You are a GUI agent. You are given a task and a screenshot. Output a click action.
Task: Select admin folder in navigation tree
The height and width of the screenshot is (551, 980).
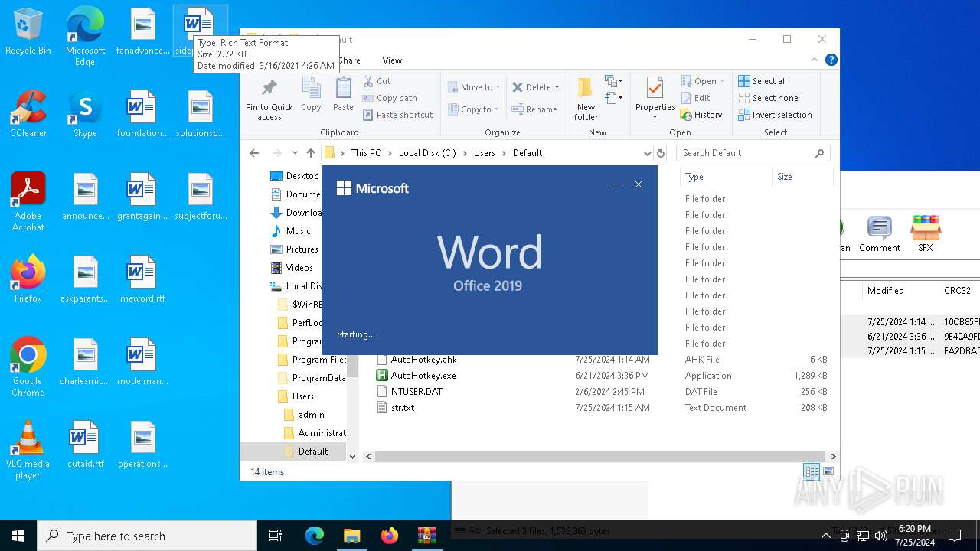click(x=304, y=415)
